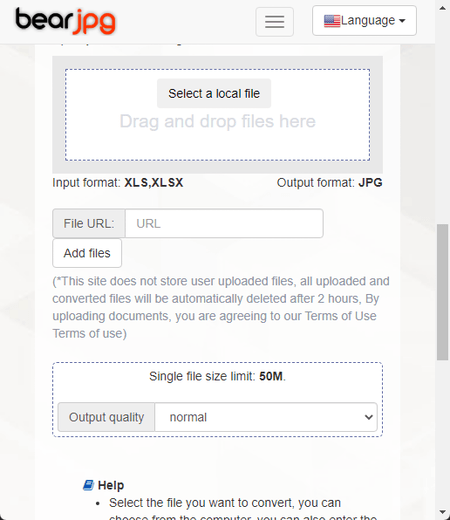
Task: Click the Terms of use text
Action: click(x=89, y=333)
